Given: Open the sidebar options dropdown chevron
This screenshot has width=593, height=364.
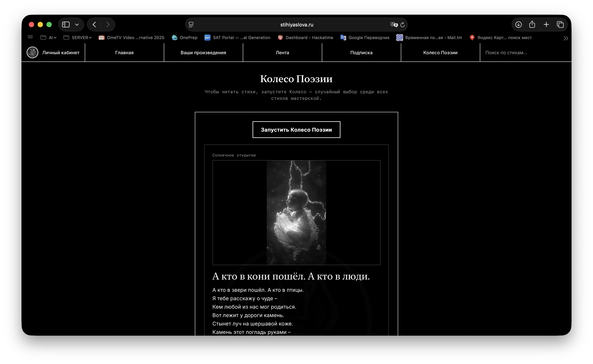Looking at the screenshot, I should point(77,25).
